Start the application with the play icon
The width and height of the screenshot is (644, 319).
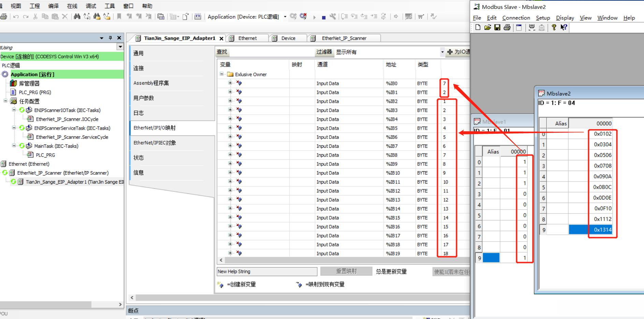(x=314, y=17)
